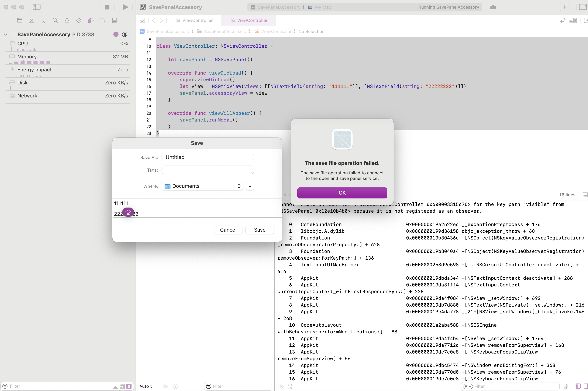Image resolution: width=588 pixels, height=391 pixels.
Task: Click the trash icon to clear console
Action: click(566, 386)
